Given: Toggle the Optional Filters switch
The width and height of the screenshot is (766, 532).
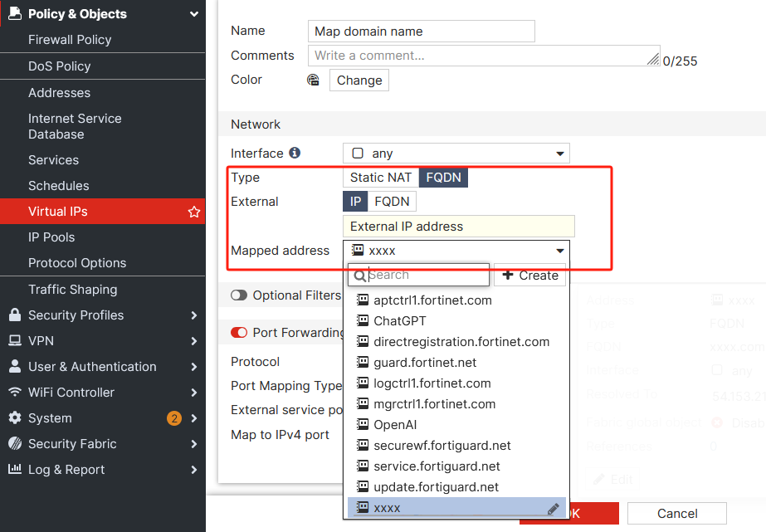Looking at the screenshot, I should click(x=239, y=295).
